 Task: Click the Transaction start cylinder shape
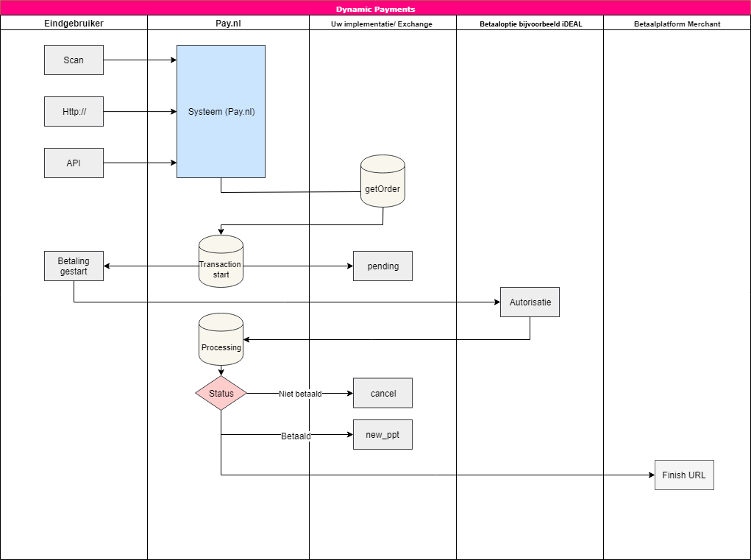click(x=221, y=263)
